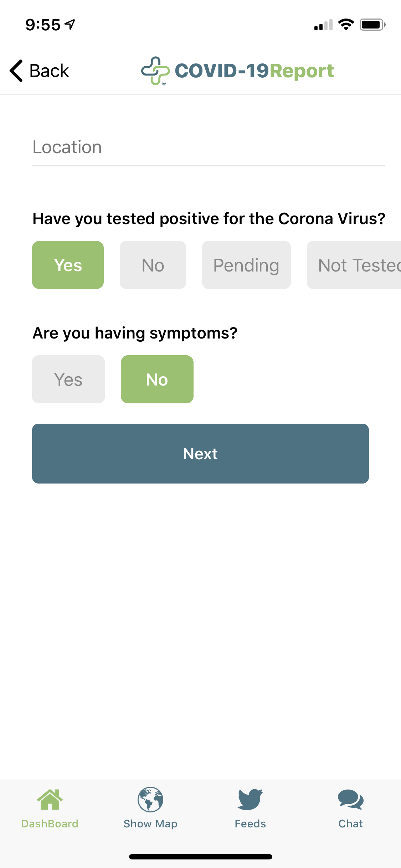The height and width of the screenshot is (868, 401).
Task: Select Yes for tested positive question
Action: 68,265
